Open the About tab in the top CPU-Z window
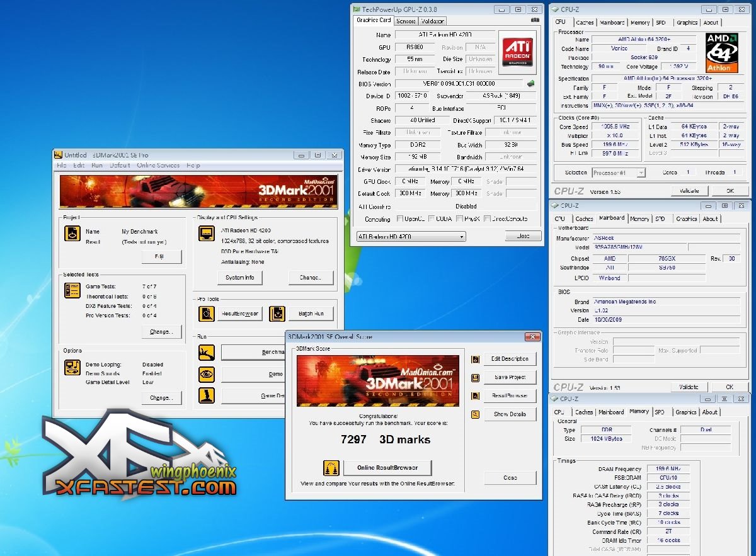 click(x=711, y=22)
